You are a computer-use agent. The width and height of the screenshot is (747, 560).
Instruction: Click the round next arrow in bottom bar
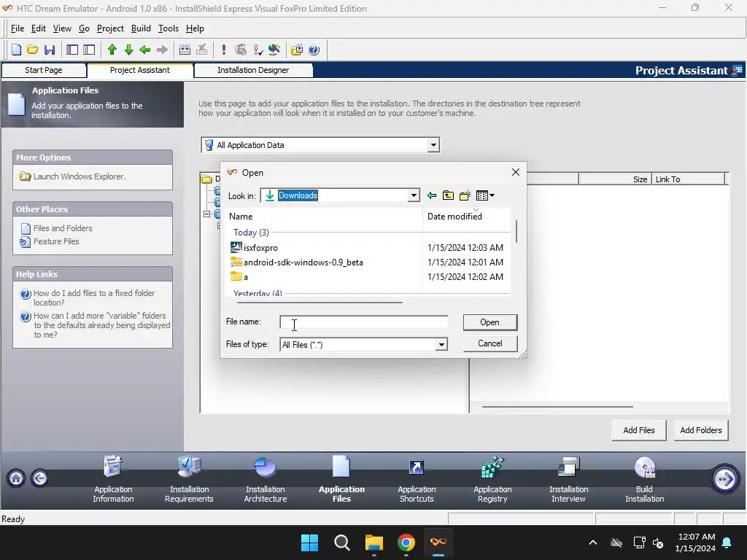click(x=725, y=478)
